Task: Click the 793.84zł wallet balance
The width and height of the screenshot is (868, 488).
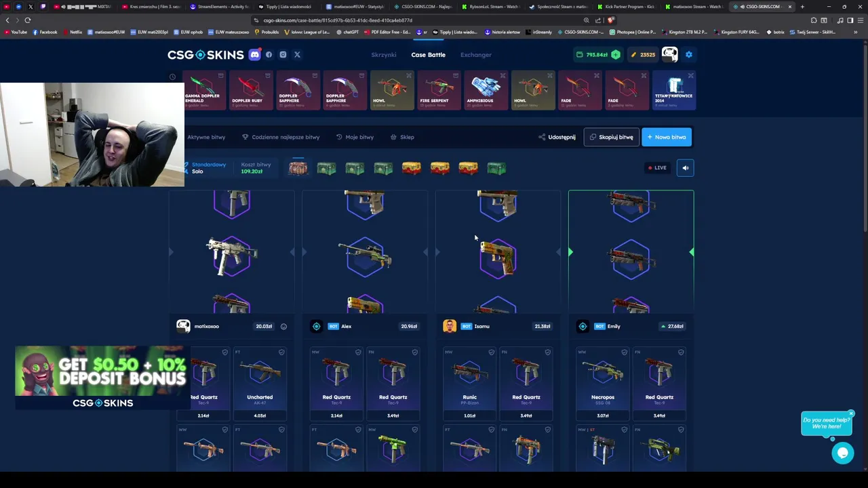Action: 592,55
